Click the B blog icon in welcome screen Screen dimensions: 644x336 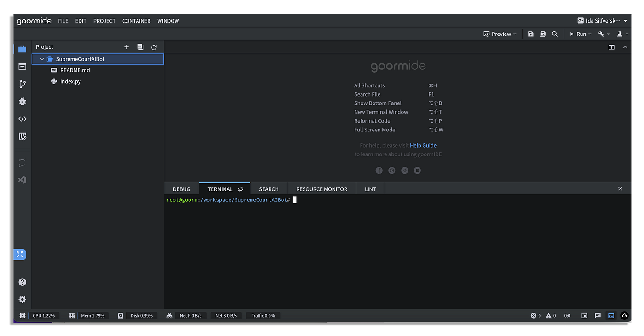[417, 171]
